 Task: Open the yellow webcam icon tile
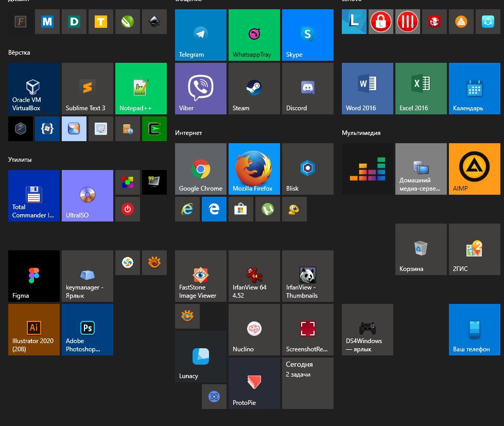click(294, 209)
